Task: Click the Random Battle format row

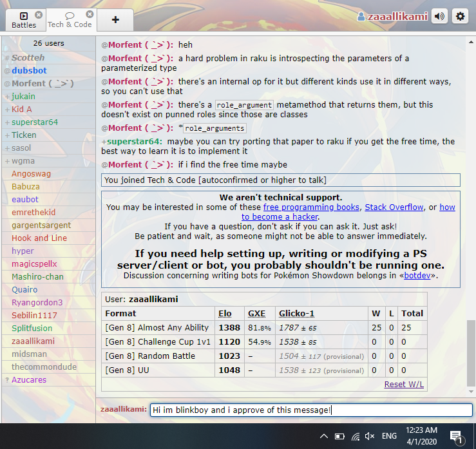Action: (265, 356)
